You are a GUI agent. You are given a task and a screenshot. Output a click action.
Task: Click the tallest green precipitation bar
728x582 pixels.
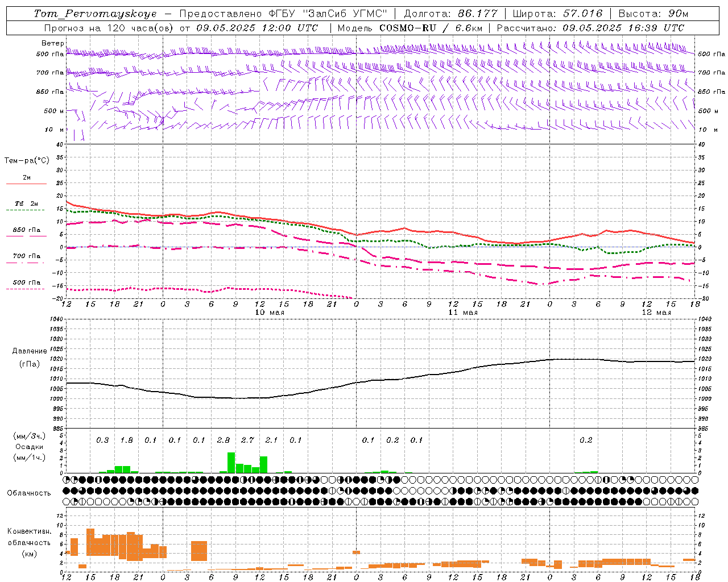pos(231,463)
